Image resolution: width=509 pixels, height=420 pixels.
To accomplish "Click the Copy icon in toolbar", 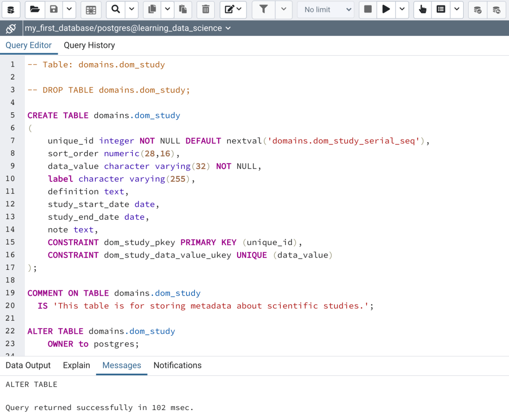I will coord(152,9).
